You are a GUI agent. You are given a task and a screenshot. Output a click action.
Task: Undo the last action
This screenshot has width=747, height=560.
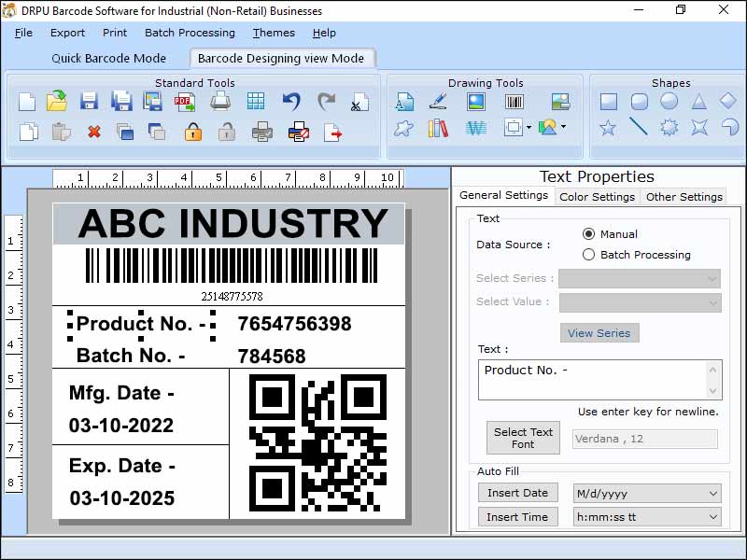(289, 101)
